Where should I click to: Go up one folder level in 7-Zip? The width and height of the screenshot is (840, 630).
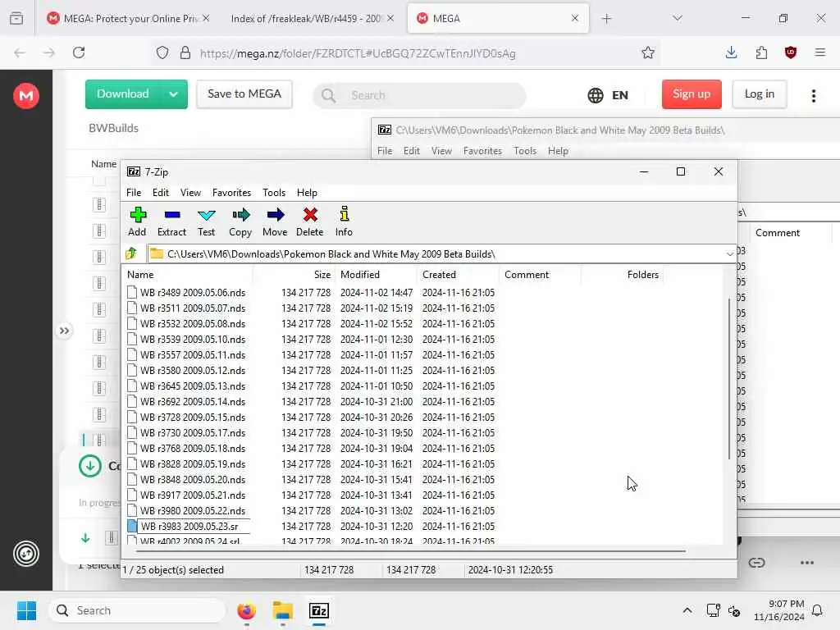131,253
